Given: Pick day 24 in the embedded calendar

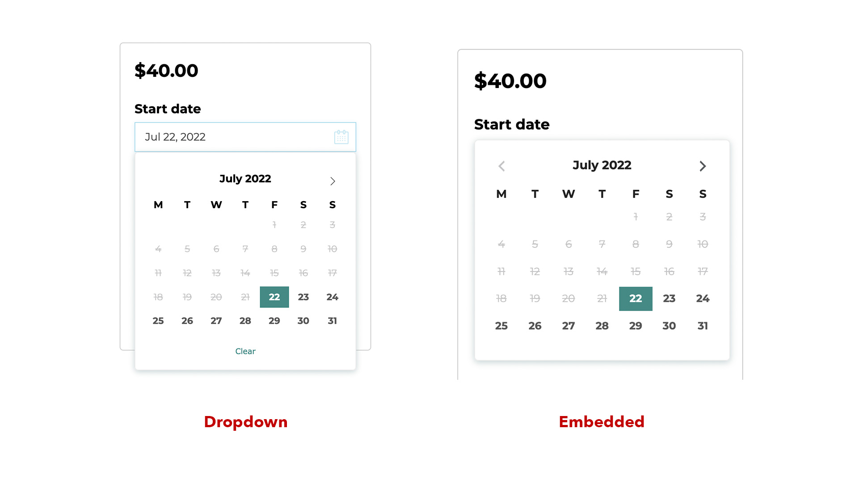Looking at the screenshot, I should [703, 298].
